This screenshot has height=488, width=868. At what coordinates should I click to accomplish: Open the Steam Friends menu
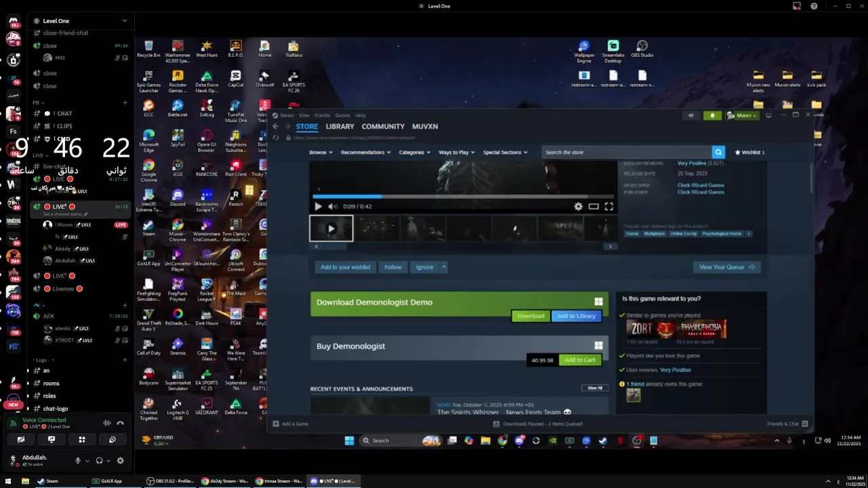[x=322, y=115]
